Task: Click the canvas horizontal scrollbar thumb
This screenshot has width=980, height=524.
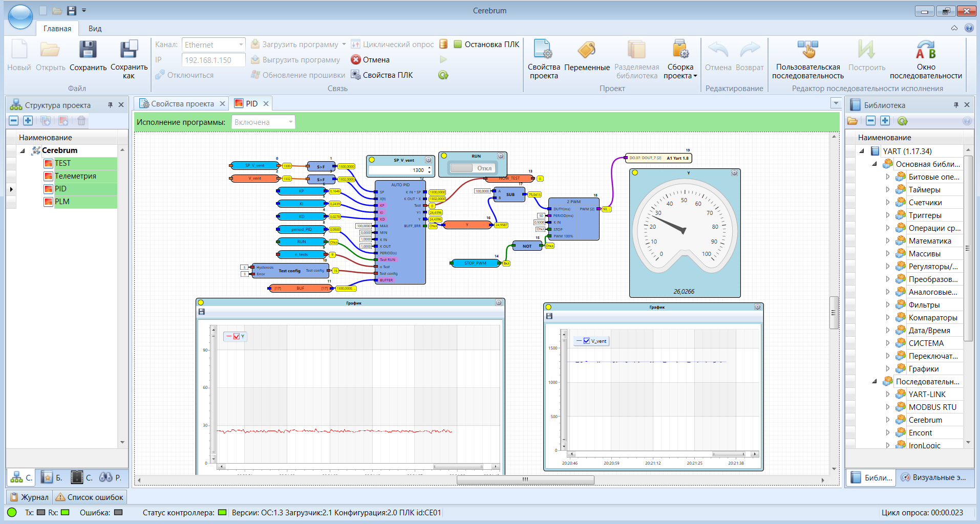Action: point(525,480)
